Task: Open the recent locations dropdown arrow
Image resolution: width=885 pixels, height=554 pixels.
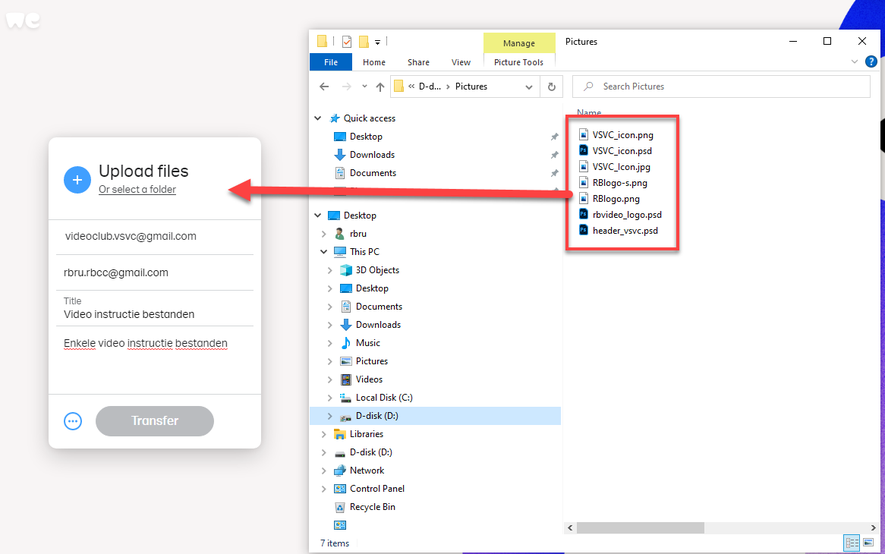Action: point(365,86)
